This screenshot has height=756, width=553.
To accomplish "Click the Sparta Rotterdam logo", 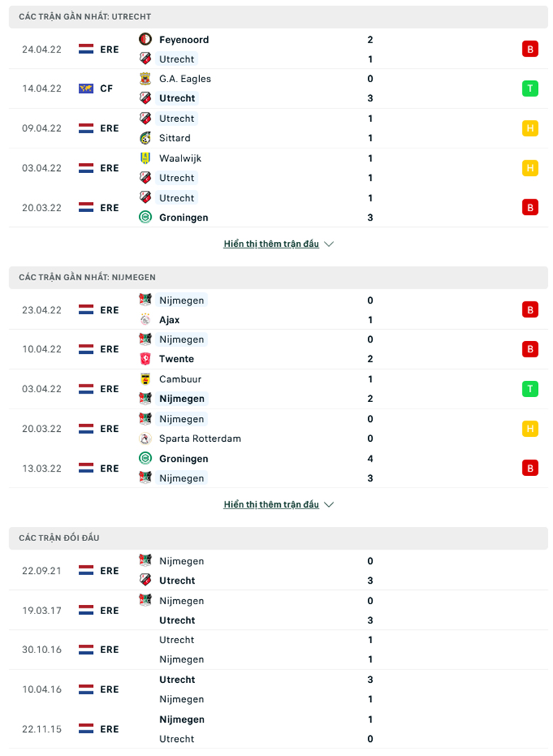I will coord(145,438).
